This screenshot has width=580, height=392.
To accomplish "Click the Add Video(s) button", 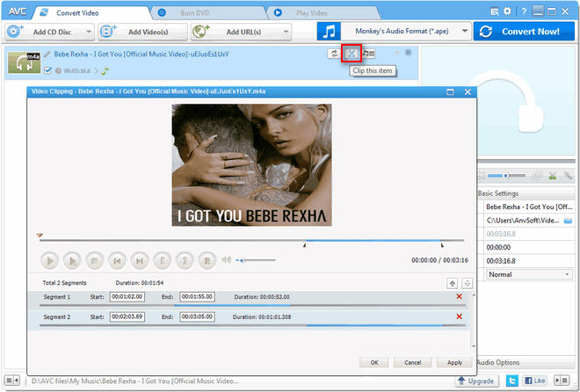I will pos(142,32).
